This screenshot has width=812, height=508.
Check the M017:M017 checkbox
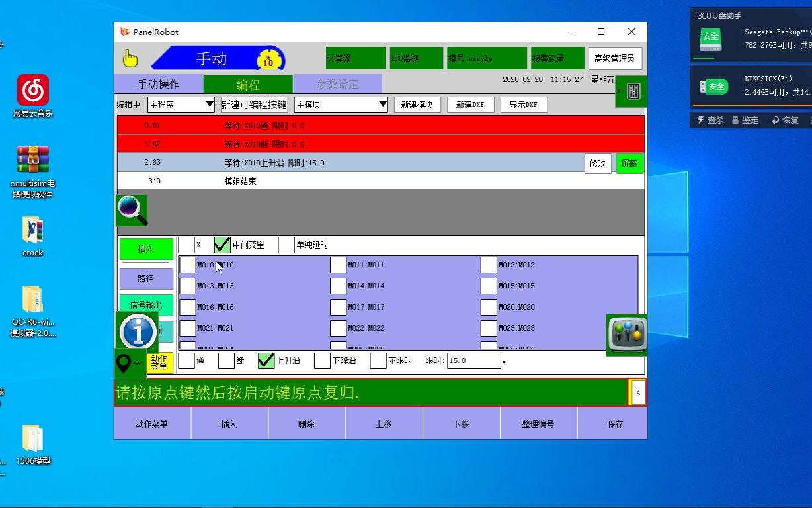(x=339, y=307)
